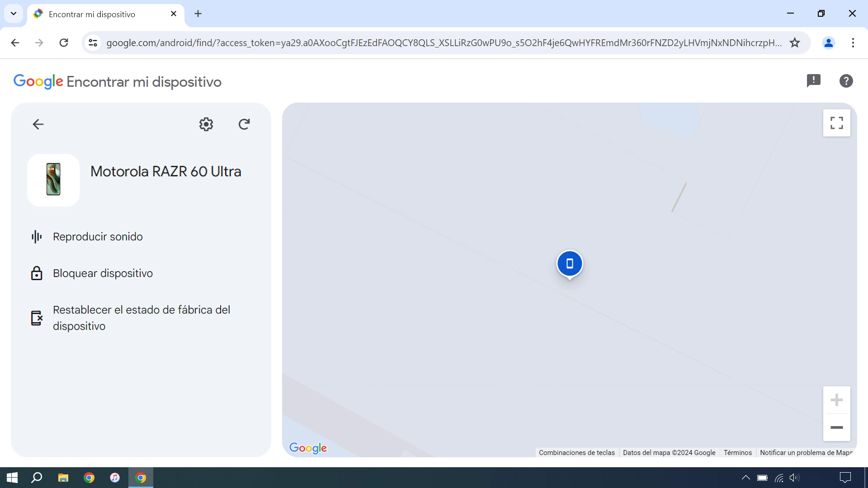The width and height of the screenshot is (868, 488).
Task: Click the 'Motorola RAZR 60 Ultra' name
Action: point(166,172)
